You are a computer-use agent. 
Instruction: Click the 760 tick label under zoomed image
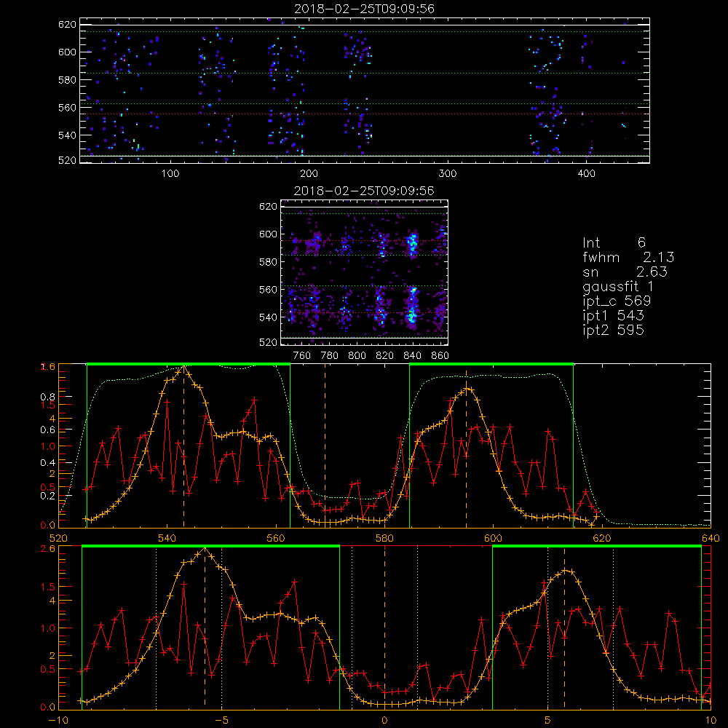click(302, 356)
